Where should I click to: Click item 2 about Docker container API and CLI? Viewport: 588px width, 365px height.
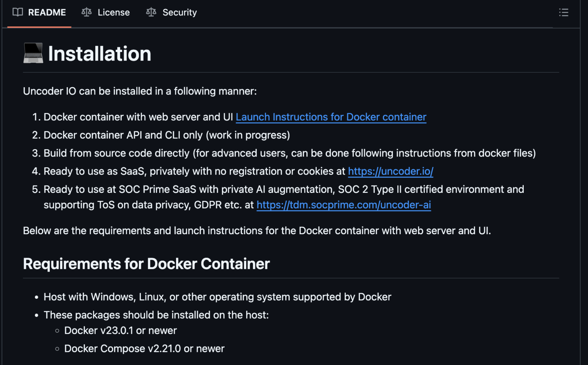167,135
